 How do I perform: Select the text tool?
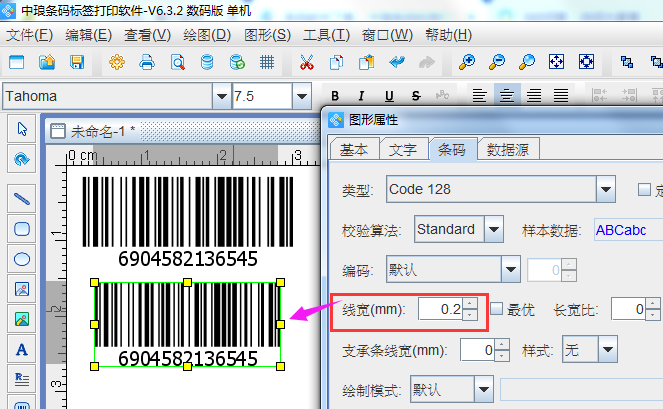[22, 350]
